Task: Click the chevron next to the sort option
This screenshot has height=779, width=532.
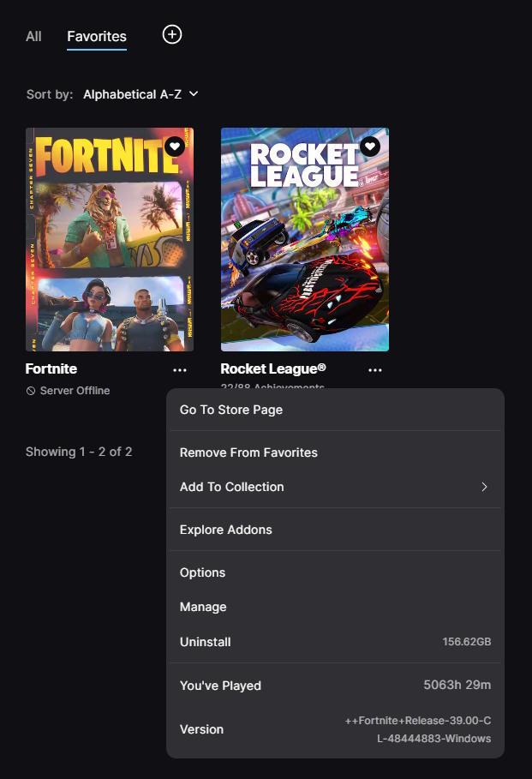Action: pos(194,94)
